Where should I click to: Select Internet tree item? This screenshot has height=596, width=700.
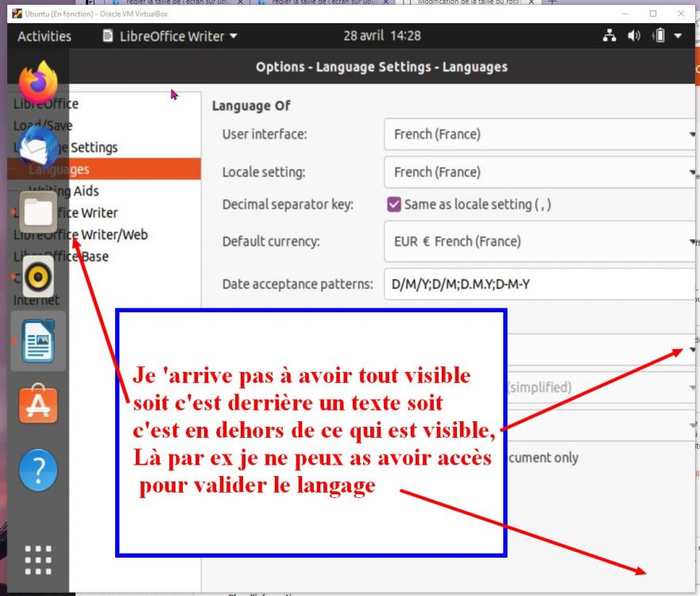(x=37, y=300)
